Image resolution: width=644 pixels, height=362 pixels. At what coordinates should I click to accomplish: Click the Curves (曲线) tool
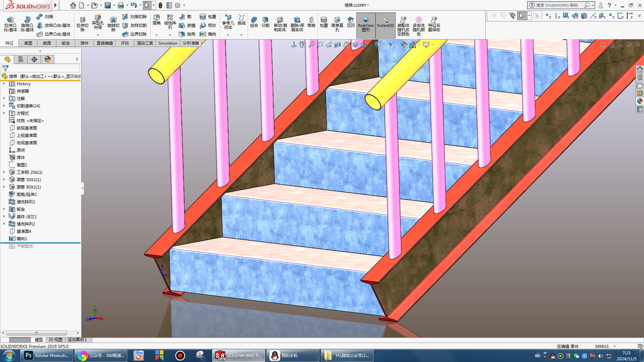242,20
